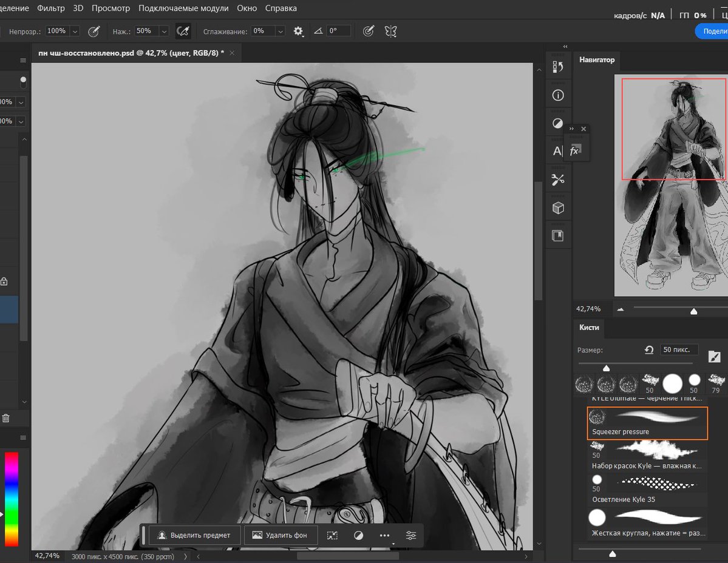Click the lock icon in the left panel
Image resolution: width=728 pixels, height=563 pixels.
click(4, 281)
